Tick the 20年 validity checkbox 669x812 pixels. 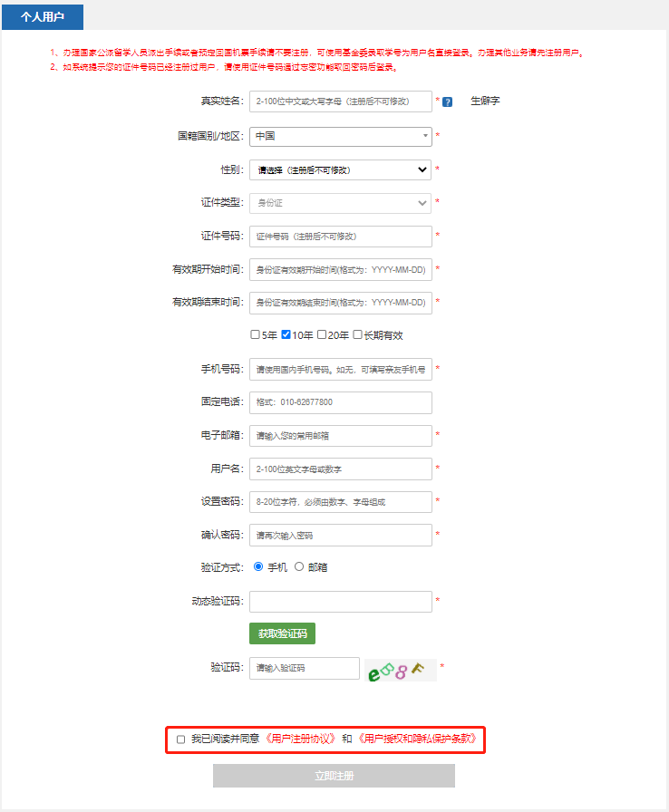tap(322, 334)
